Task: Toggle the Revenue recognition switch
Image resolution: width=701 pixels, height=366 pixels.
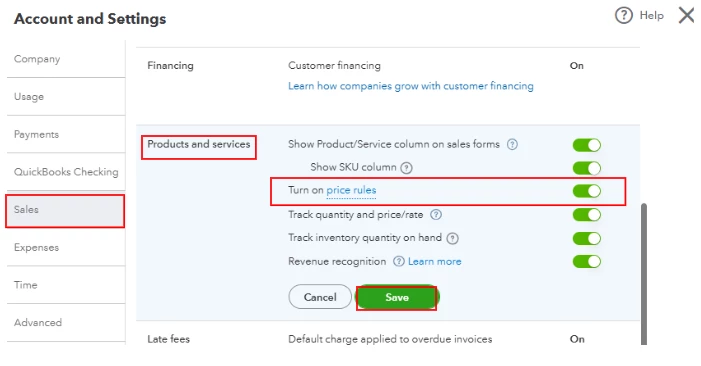Action: 587,261
